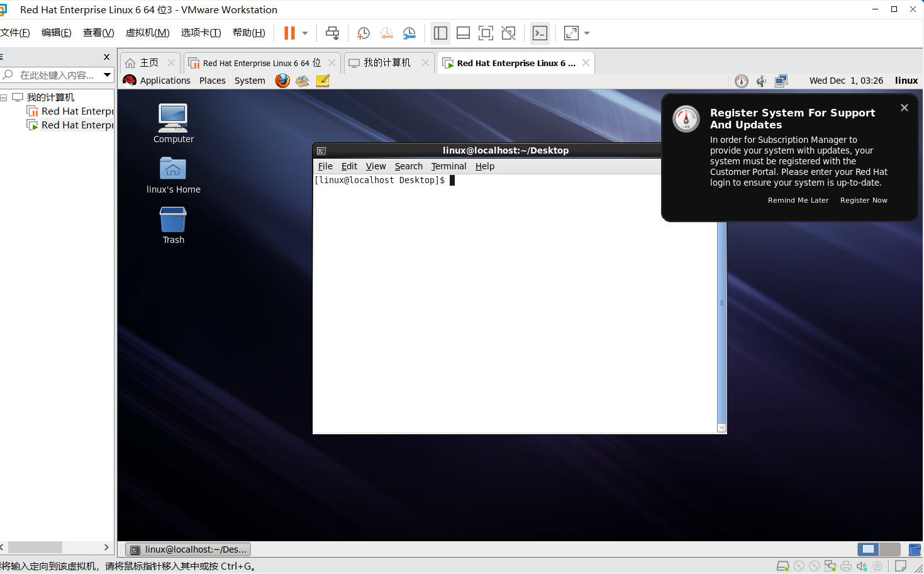Open the 编辑(E) menu

click(x=57, y=33)
